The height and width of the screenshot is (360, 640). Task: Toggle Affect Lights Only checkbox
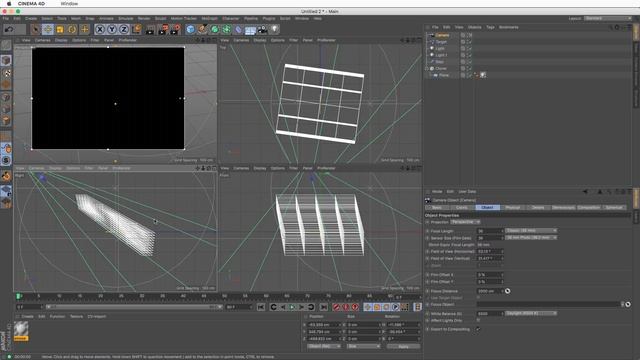(x=478, y=320)
